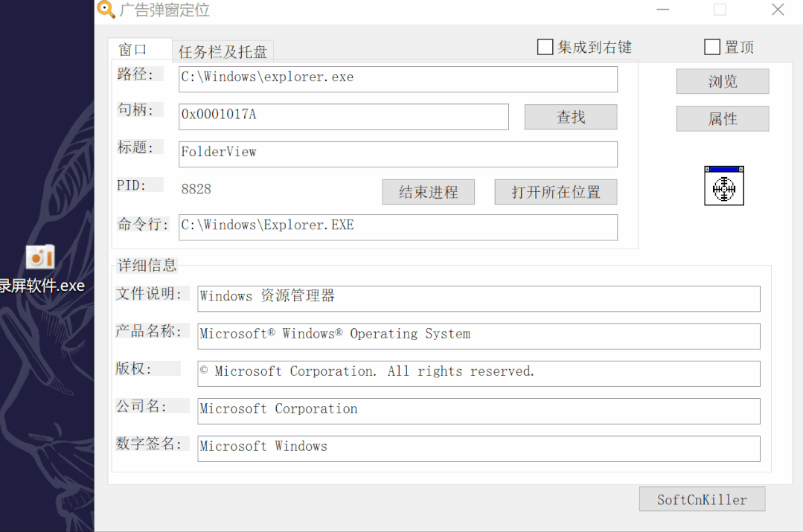Click the 命令行 command line field
Image resolution: width=803 pixels, height=532 pixels.
[x=398, y=228]
